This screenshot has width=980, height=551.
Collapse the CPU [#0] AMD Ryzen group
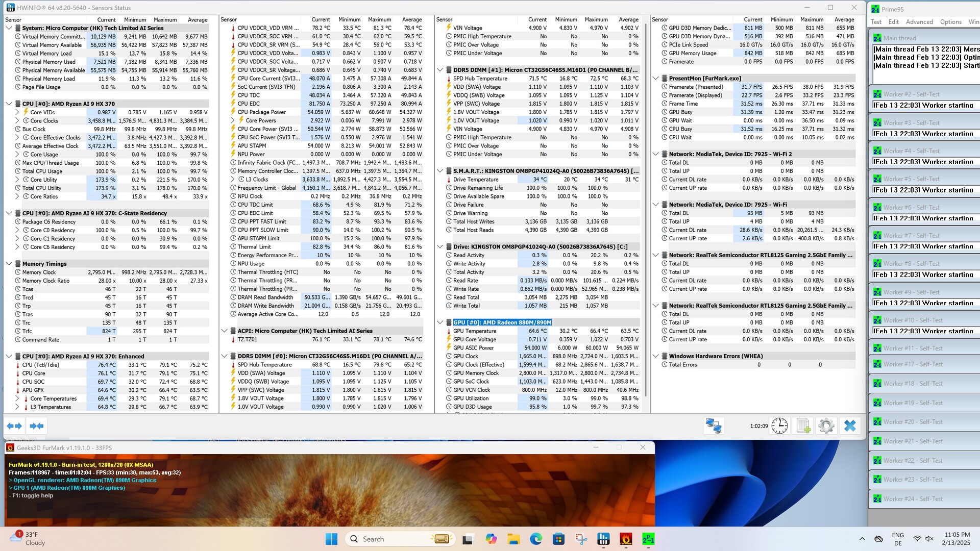[x=9, y=104]
